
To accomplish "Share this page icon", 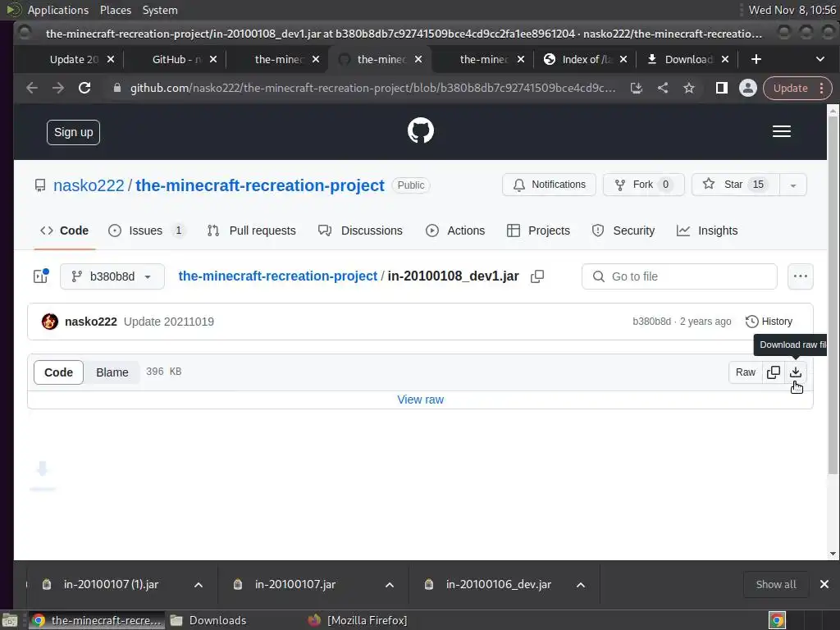I will [x=663, y=88].
